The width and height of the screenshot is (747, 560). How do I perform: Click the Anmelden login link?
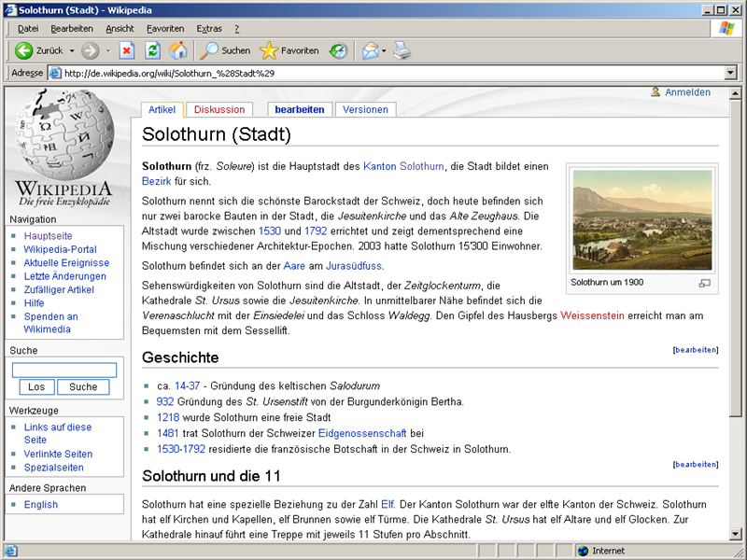pyautogui.click(x=687, y=92)
